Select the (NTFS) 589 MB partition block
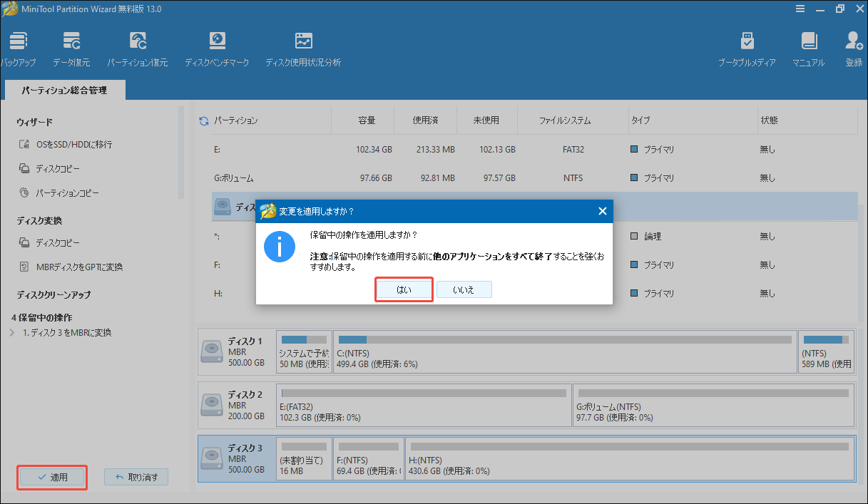The width and height of the screenshot is (868, 504). pyautogui.click(x=826, y=351)
